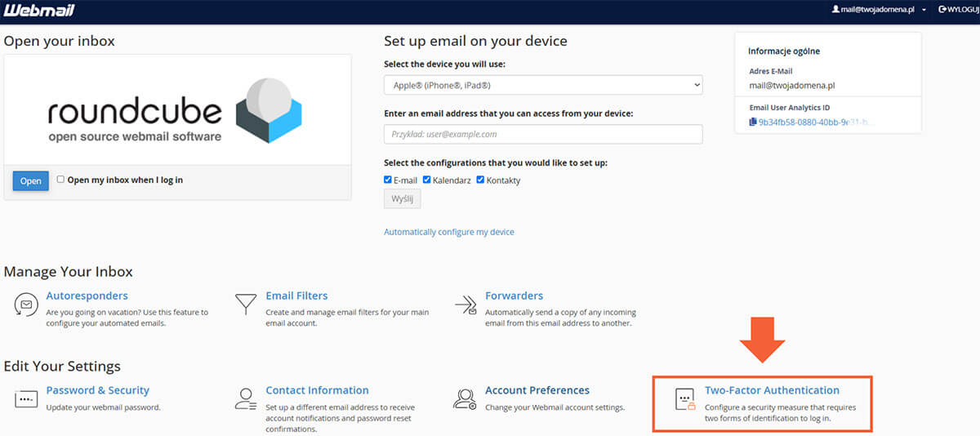
Task: Open the mail@twojadomena.pl account menu
Action: pos(878,10)
